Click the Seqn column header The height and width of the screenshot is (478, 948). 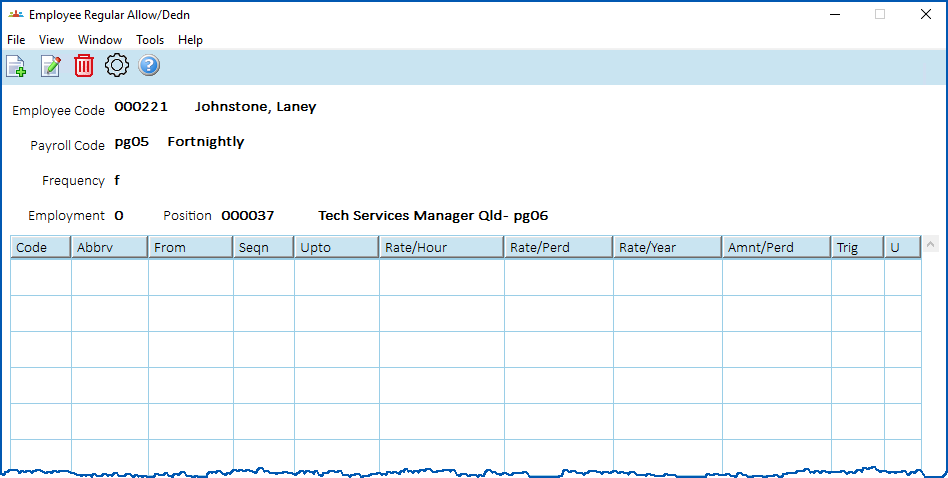click(264, 247)
